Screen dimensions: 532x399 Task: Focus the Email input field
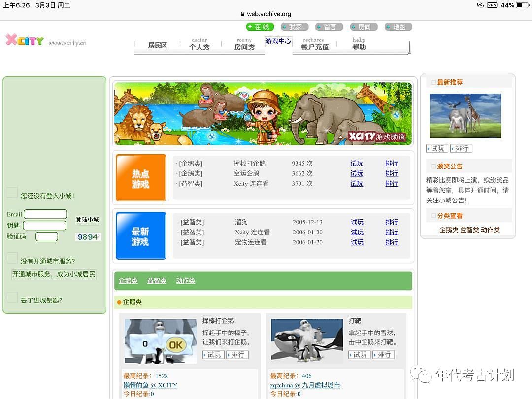tap(45, 214)
